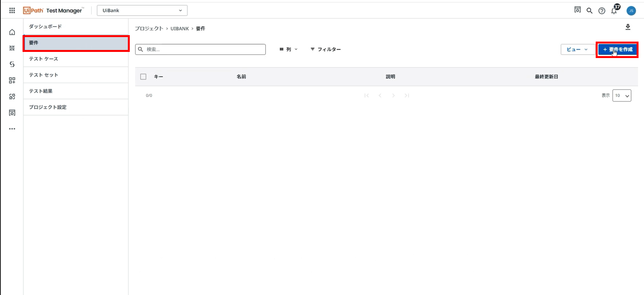This screenshot has height=295, width=644.
Task: Open notifications bell showing 37 alerts
Action: pos(614,10)
